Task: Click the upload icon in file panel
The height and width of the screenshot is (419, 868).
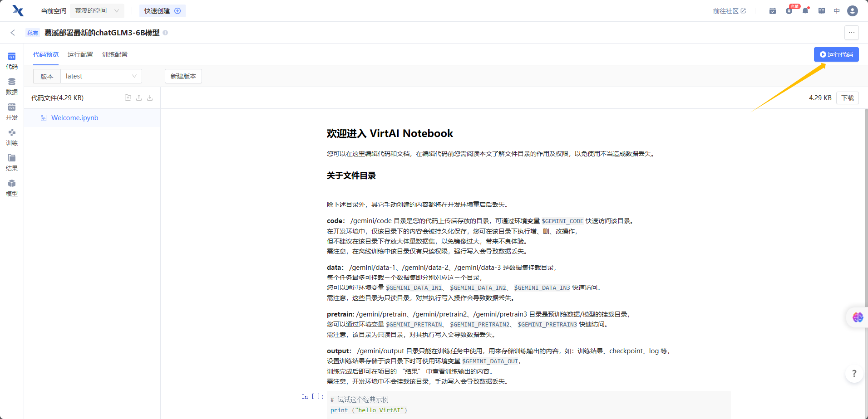Action: pos(139,97)
